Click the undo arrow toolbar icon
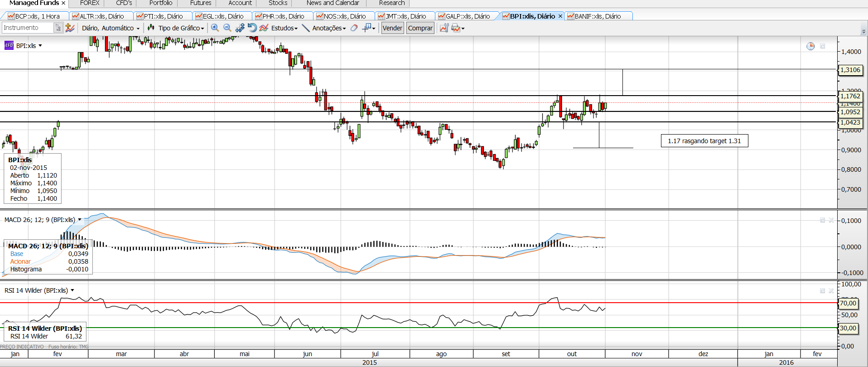Screen dimensions: 868x367 point(252,28)
